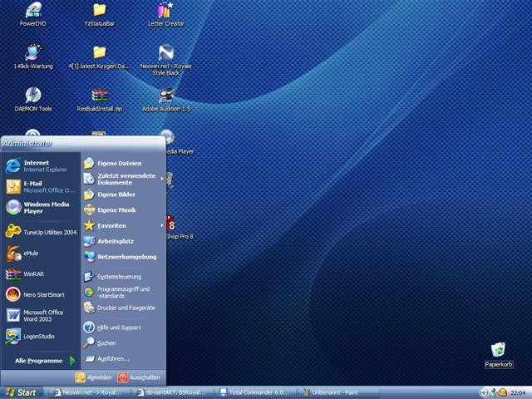Viewport: 532px width, 399px height.
Task: Select ResBuildInstall.zip archive on desktop
Action: tap(100, 100)
